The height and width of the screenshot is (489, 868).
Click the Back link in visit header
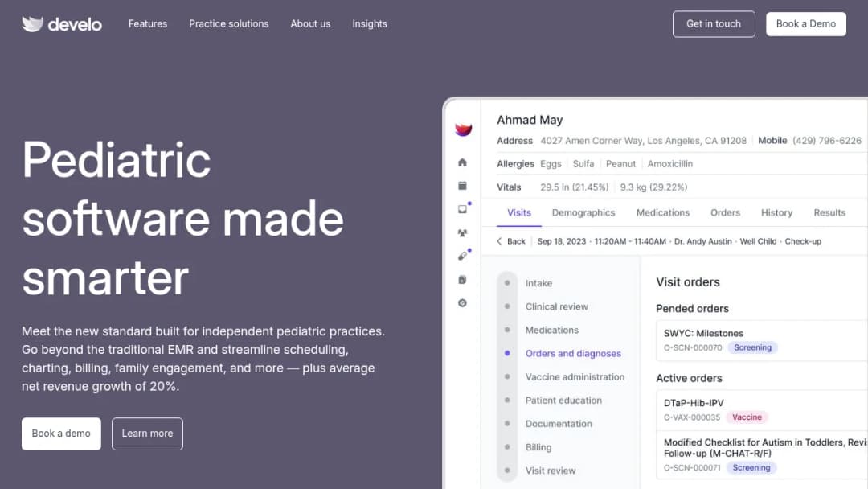coord(516,241)
